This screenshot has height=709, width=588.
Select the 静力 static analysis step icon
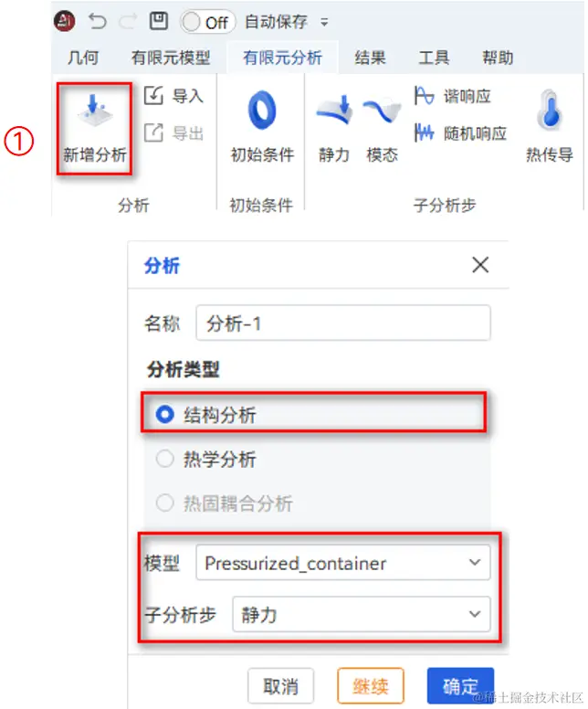pyautogui.click(x=334, y=110)
